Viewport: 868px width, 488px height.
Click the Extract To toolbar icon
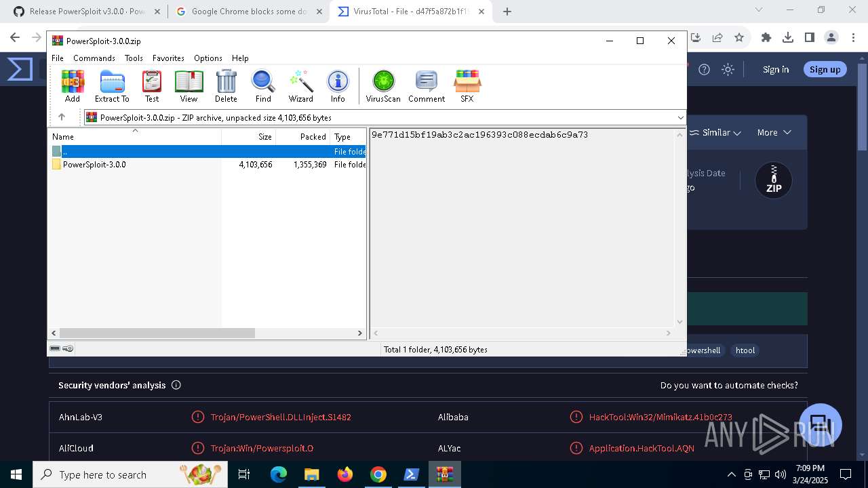point(112,86)
